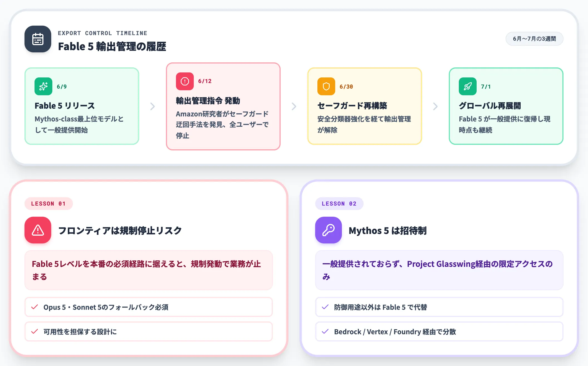Click the heading フロンティアは規制停止リスク
This screenshot has width=588, height=366.
tap(120, 231)
